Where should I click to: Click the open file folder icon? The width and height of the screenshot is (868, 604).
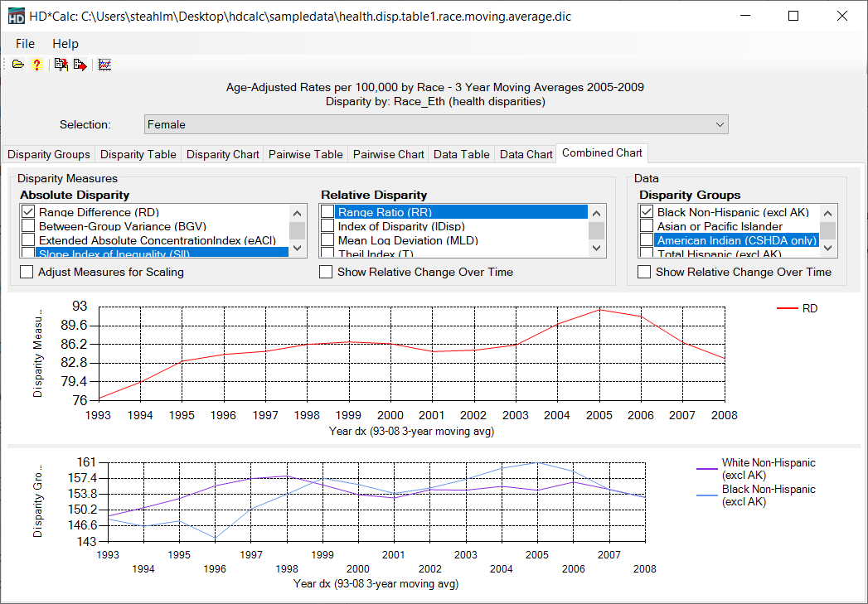pyautogui.click(x=17, y=65)
